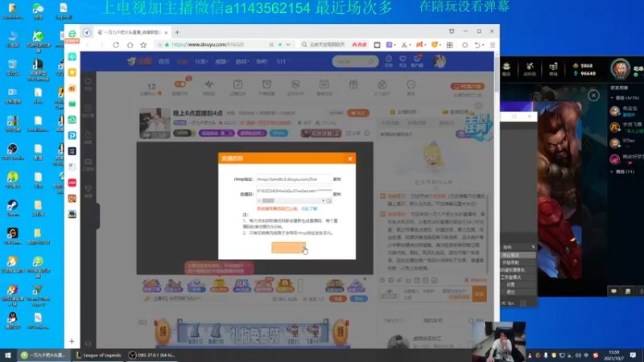Expand the 分类 category dropdown
This screenshot has height=362, width=644.
201,62
